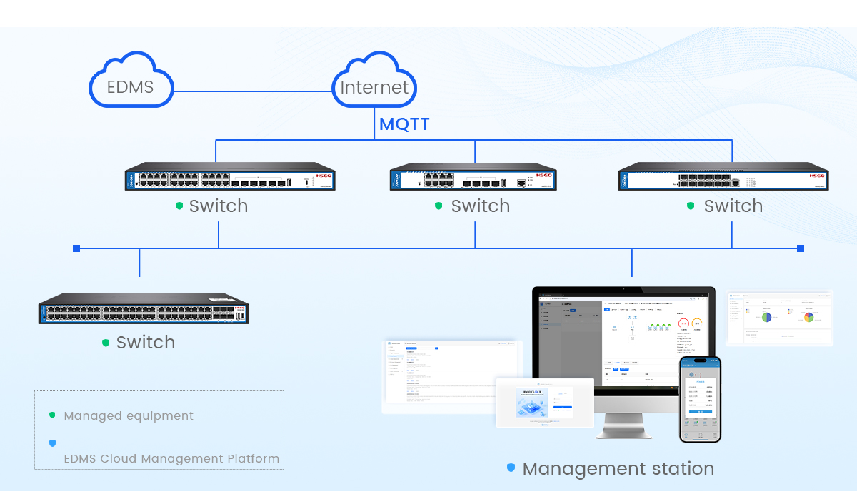
Task: Select the 24-port PoE switch device image
Action: click(x=229, y=176)
